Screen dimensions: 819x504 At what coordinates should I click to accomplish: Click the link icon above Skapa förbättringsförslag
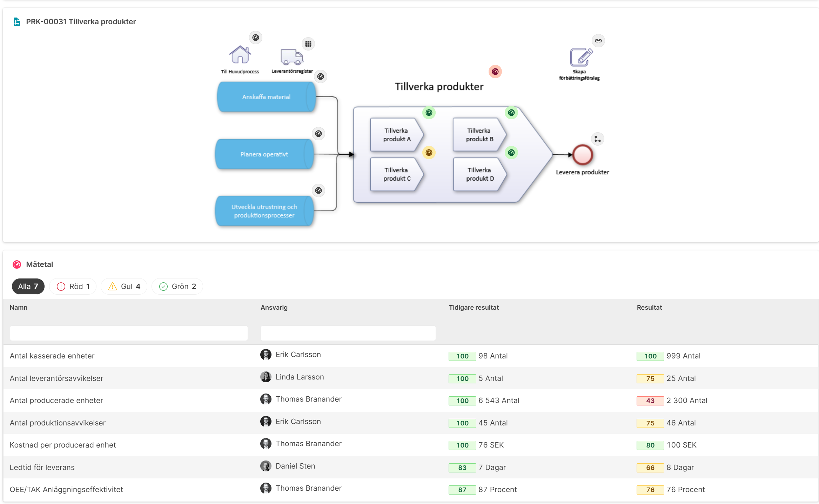(598, 41)
